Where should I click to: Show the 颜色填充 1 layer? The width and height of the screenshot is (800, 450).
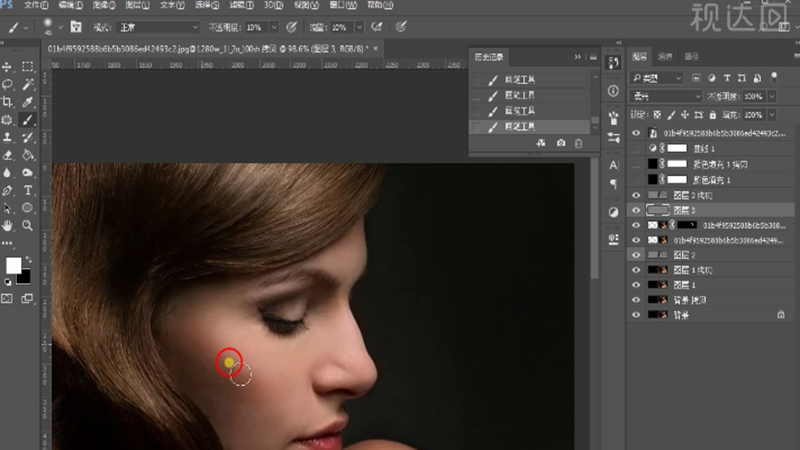point(636,180)
